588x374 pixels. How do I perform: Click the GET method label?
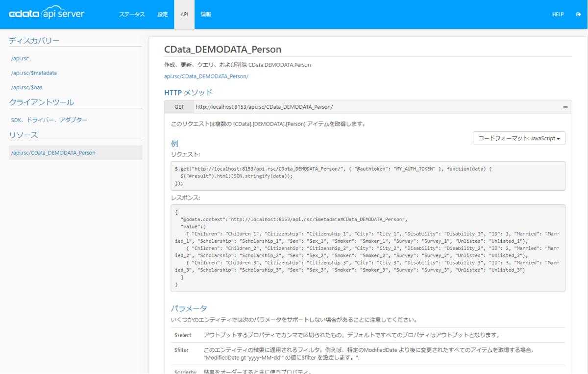click(x=179, y=107)
